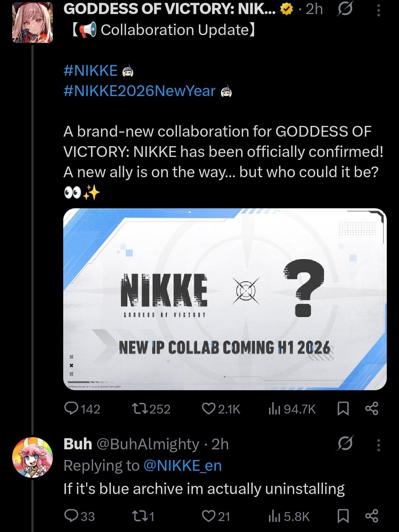399x532 pixels.
Task: Open the #NIKKE hashtag
Action: click(91, 71)
